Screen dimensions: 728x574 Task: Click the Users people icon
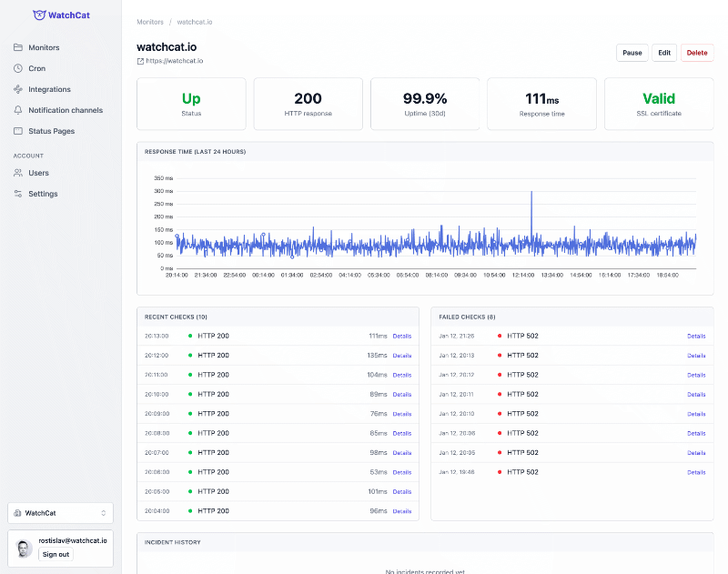[19, 173]
